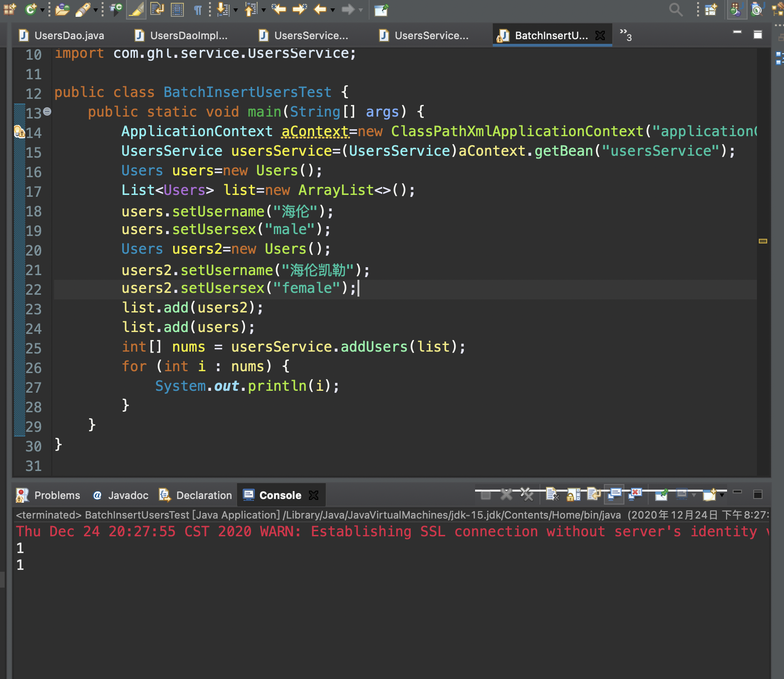Click the Search flashlight icon in toolbar

(x=83, y=9)
